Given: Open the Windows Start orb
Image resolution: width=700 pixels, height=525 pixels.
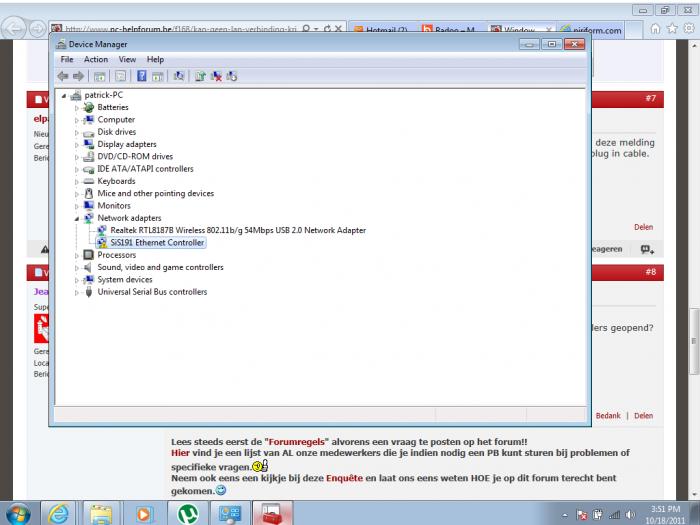Looking at the screenshot, I should [x=18, y=514].
